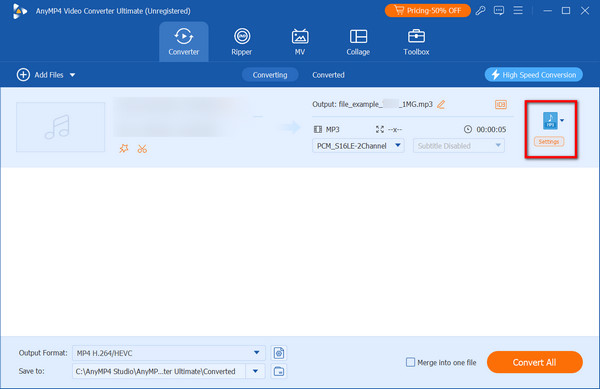Screen dimensions: 600x389
Task: Open the custom profile settings icon
Action: (x=279, y=353)
